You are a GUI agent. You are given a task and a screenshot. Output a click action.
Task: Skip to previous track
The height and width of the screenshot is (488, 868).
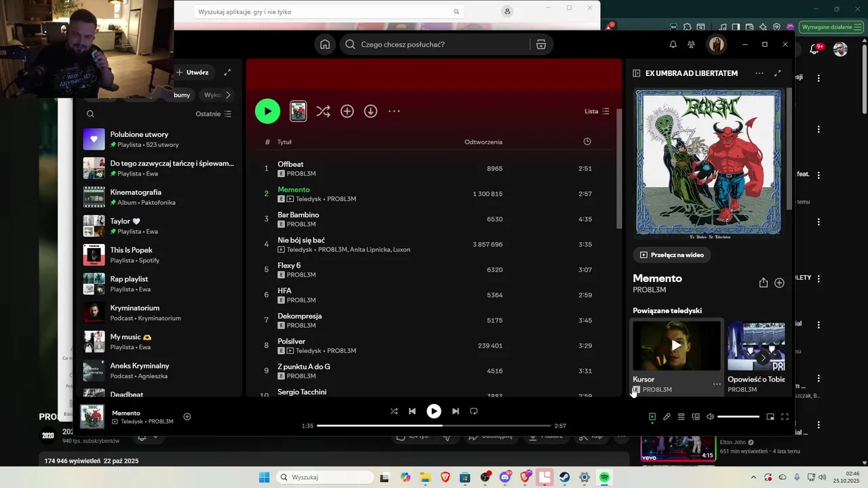(x=412, y=411)
